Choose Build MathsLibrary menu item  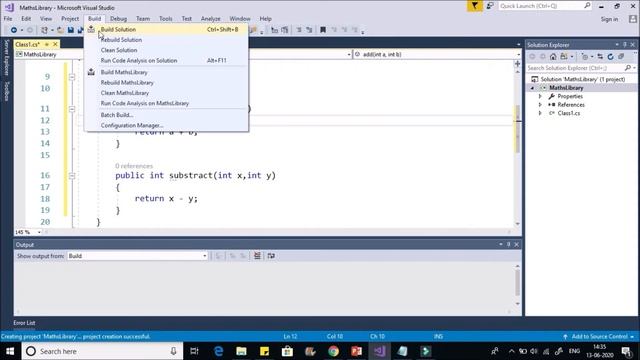pyautogui.click(x=166, y=72)
